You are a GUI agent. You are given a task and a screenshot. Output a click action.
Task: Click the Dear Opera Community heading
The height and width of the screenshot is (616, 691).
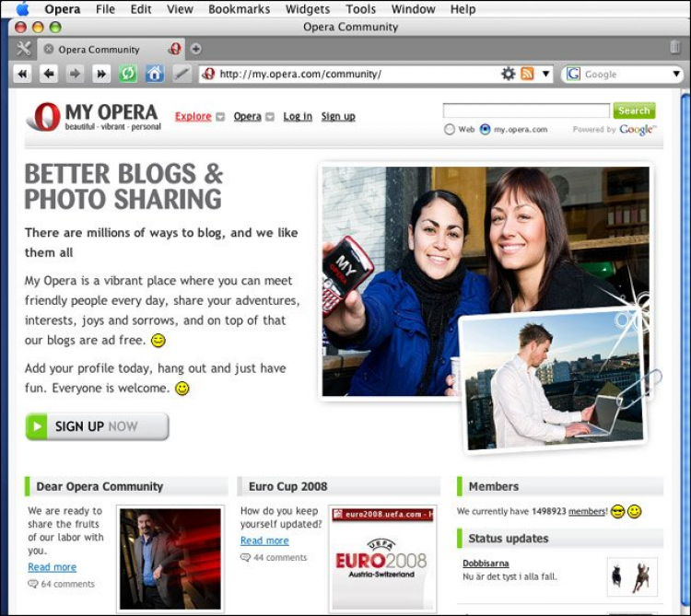tap(100, 486)
